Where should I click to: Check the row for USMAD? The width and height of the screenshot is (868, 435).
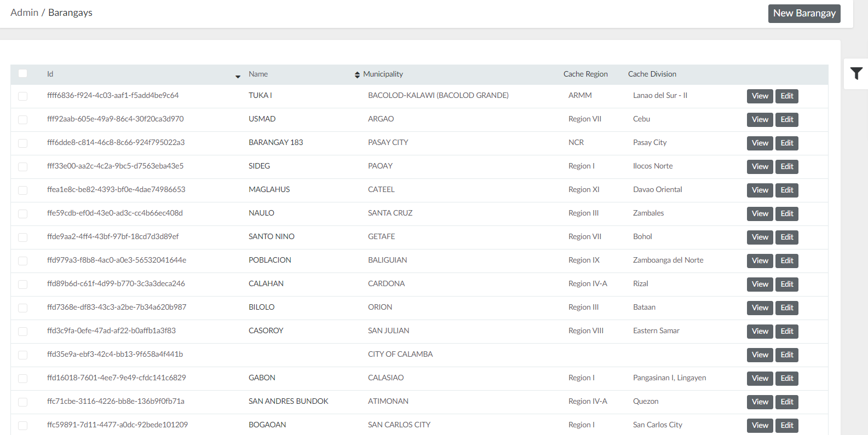coord(22,120)
